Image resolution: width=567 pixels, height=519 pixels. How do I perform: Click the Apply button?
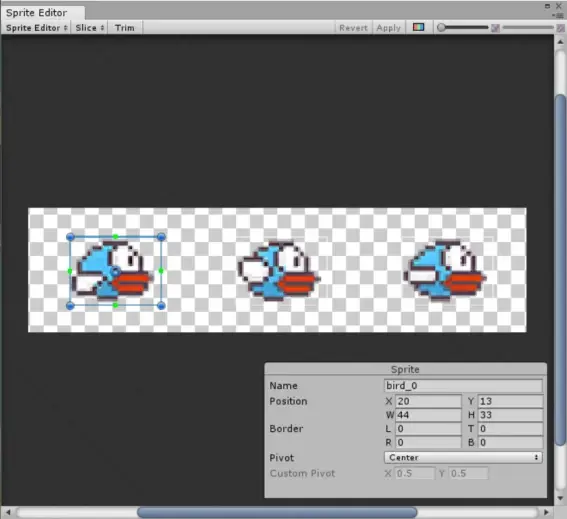click(389, 28)
